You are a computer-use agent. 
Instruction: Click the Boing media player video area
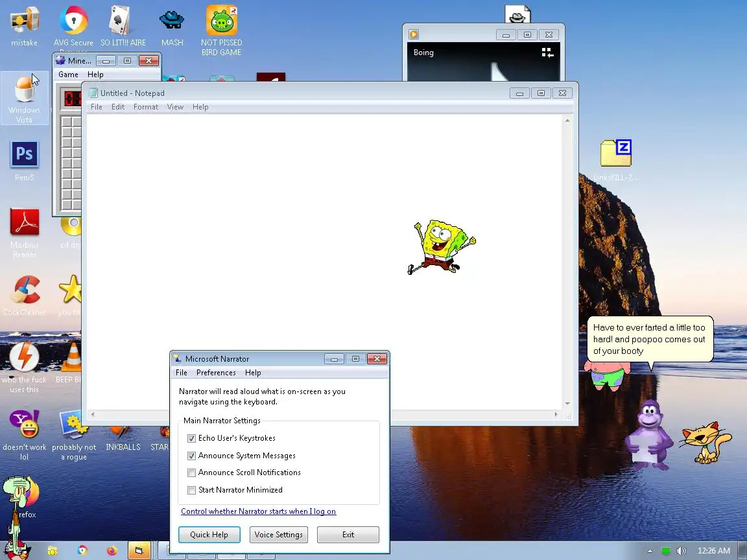pyautogui.click(x=483, y=62)
